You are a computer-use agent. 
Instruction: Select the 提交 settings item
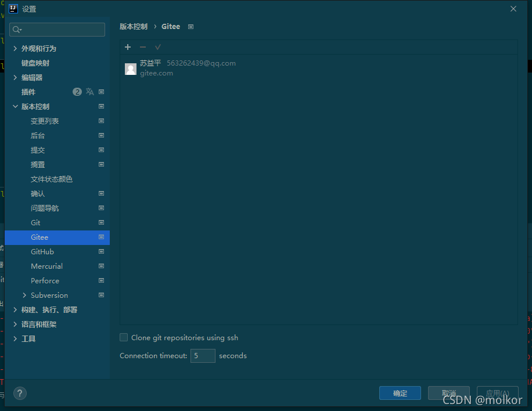point(38,150)
